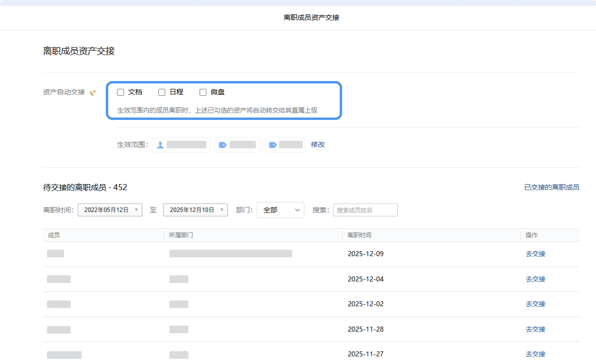Click the second tag icon in 生效范围
596x364 pixels.
click(273, 145)
